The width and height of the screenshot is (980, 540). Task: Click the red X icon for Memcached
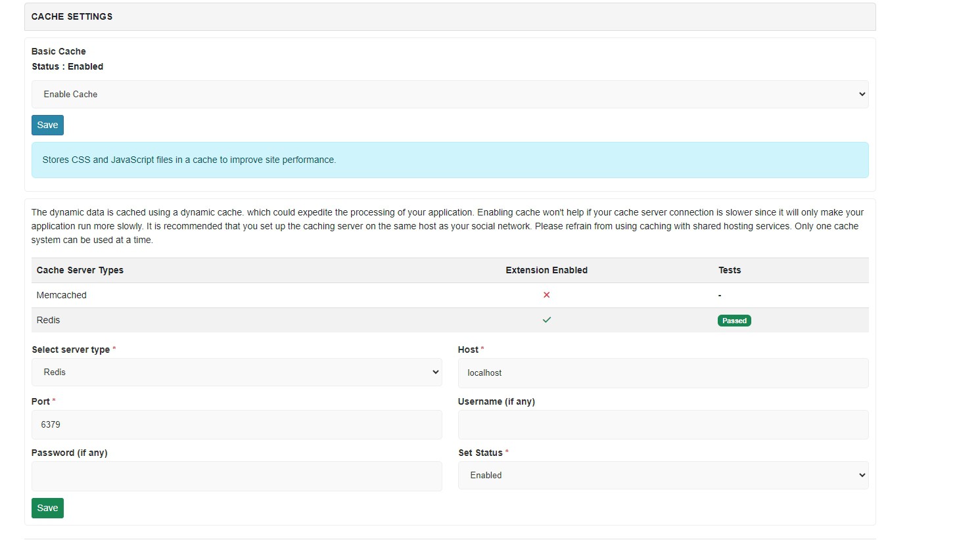pos(546,295)
